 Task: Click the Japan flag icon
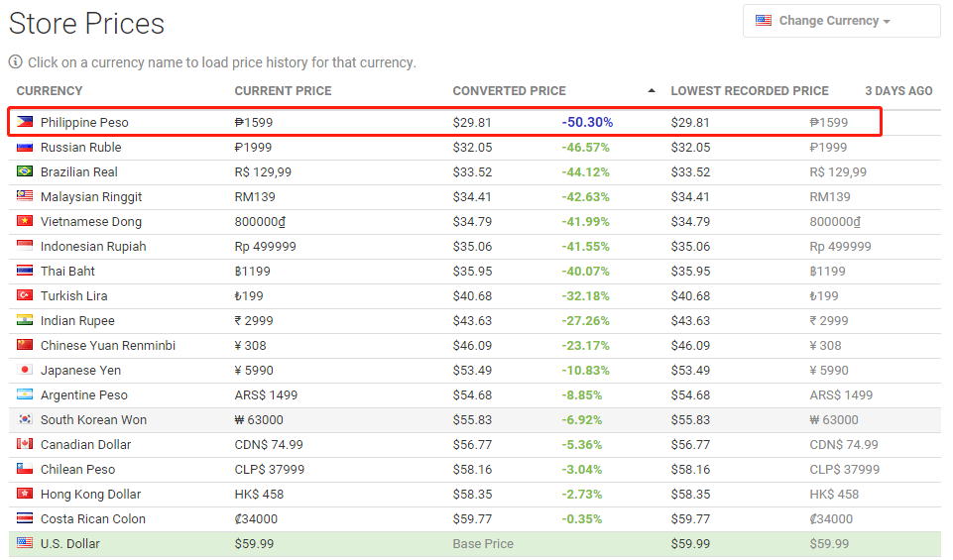click(25, 370)
